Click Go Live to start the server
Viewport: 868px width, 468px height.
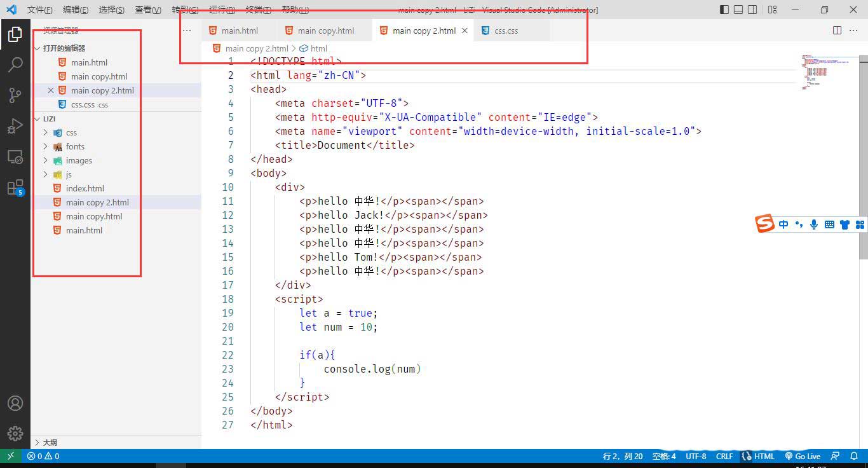tap(803, 456)
